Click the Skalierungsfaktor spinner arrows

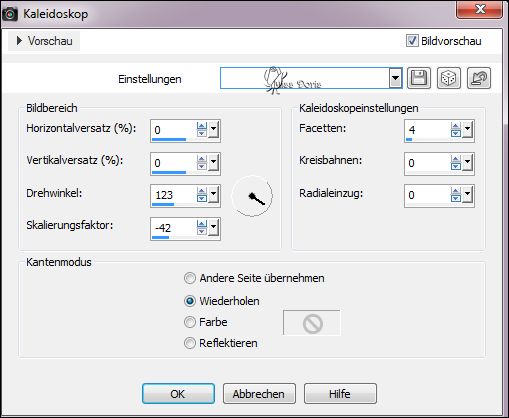(202, 227)
